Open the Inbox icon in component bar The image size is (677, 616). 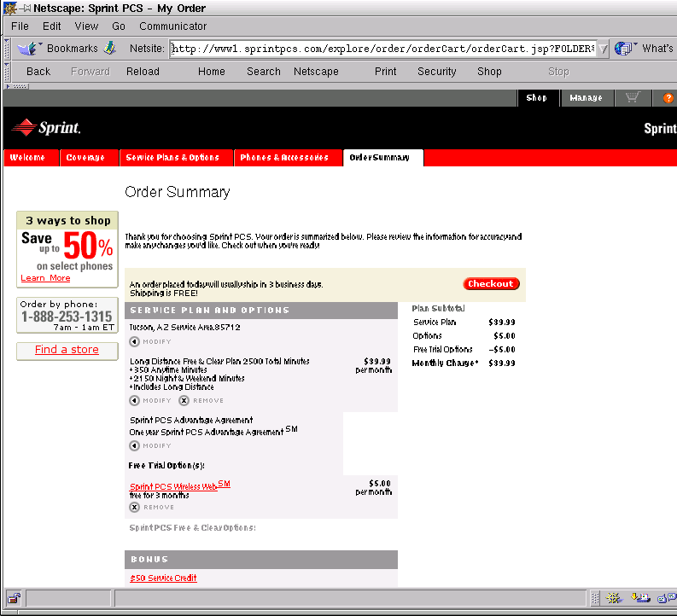point(640,598)
